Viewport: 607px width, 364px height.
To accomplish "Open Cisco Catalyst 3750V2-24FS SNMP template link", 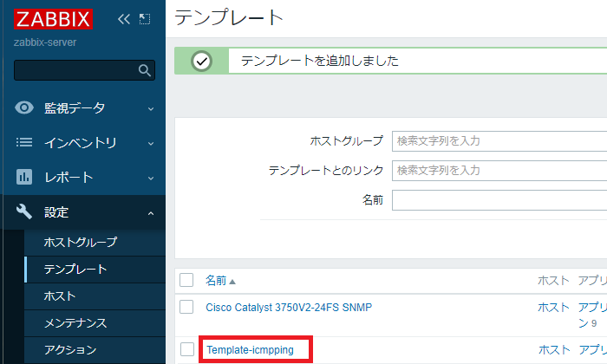I will [289, 307].
